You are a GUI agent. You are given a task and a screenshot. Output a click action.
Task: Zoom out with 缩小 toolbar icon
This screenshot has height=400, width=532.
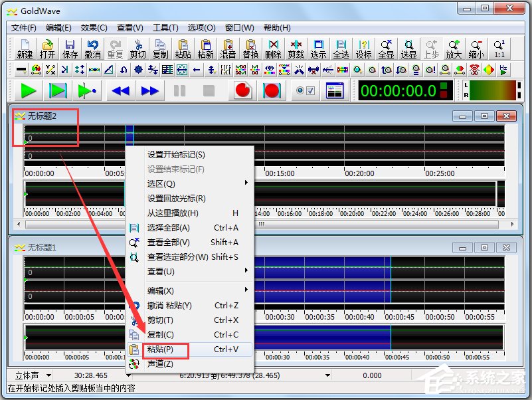click(476, 49)
